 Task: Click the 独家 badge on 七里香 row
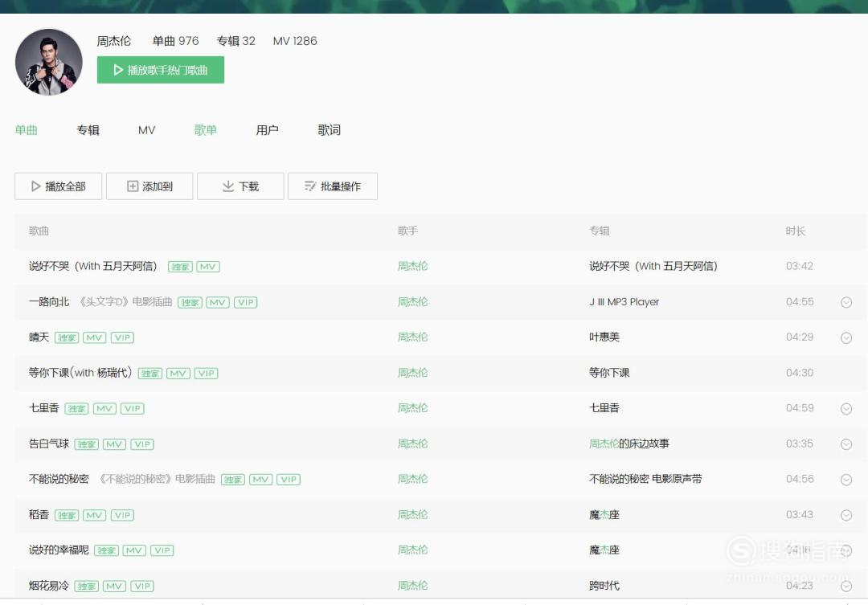click(x=76, y=408)
